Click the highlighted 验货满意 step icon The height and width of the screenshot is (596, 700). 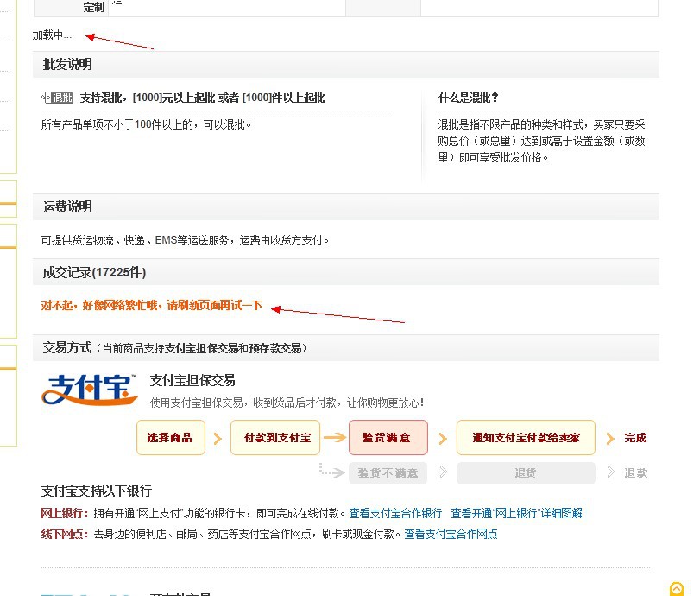tap(388, 438)
